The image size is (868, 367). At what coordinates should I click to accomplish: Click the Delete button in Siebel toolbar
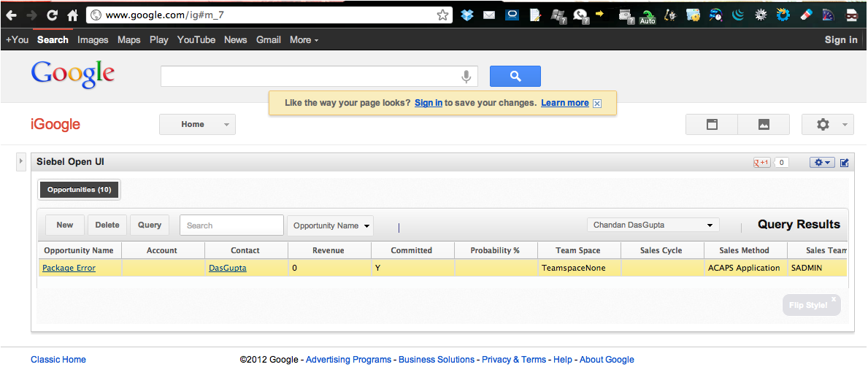(x=107, y=225)
